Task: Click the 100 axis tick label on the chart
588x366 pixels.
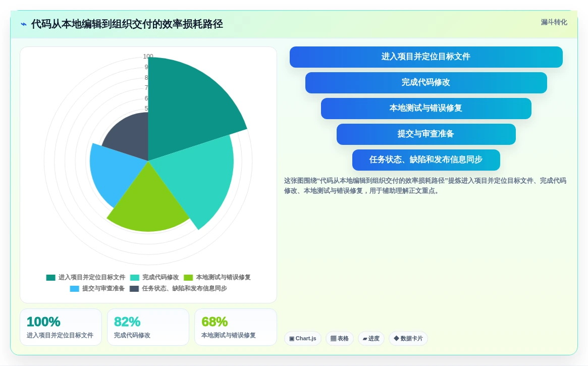Action: tap(148, 56)
